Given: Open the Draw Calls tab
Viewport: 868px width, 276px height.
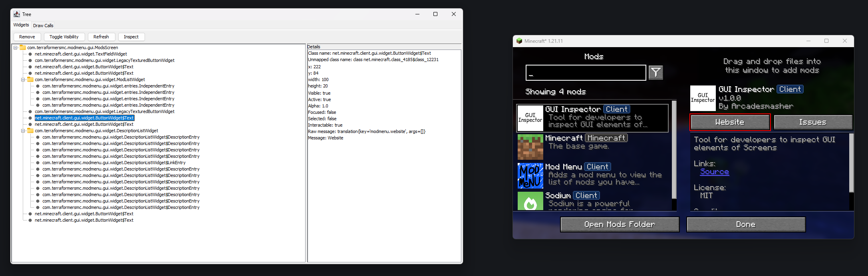Looking at the screenshot, I should click(43, 26).
